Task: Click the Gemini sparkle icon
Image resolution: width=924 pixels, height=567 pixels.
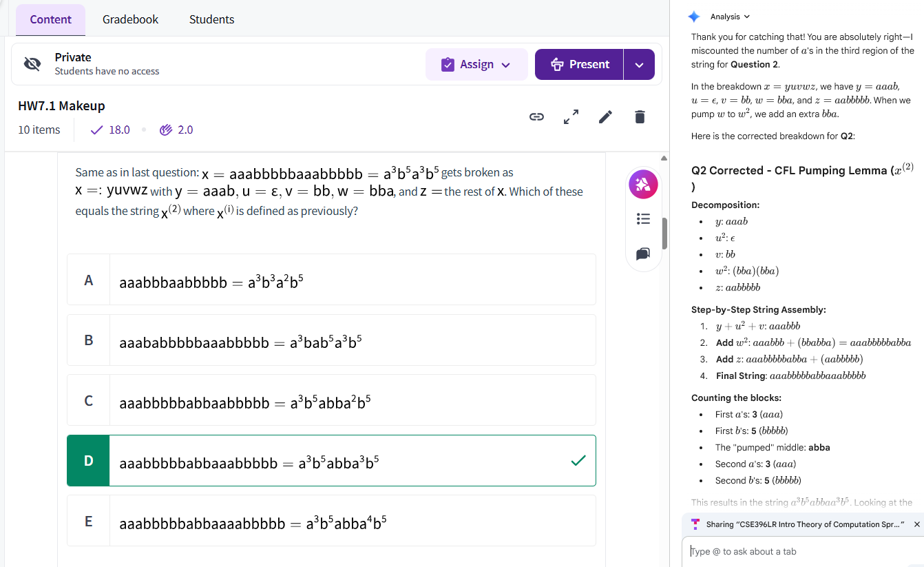Action: point(694,17)
